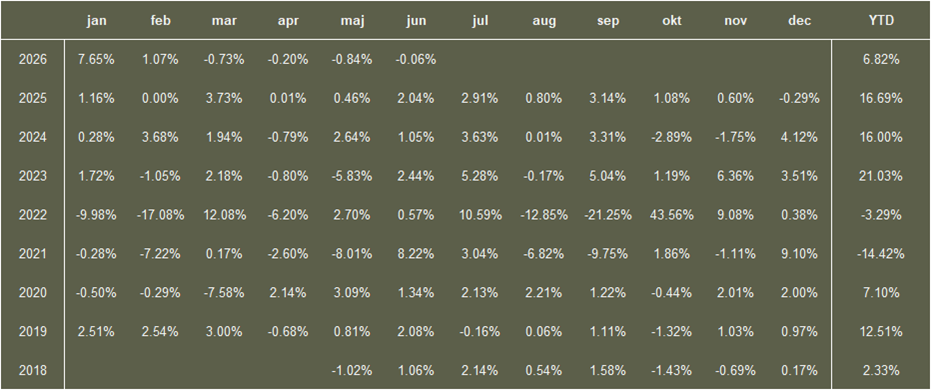This screenshot has width=931, height=390.
Task: Select the 7.65% january 2026 cell
Action: [x=96, y=59]
